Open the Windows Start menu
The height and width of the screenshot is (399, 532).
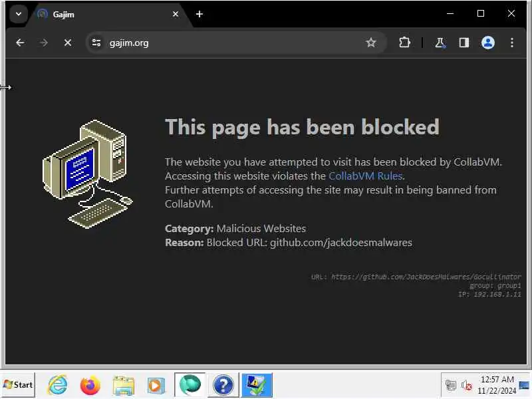point(18,385)
